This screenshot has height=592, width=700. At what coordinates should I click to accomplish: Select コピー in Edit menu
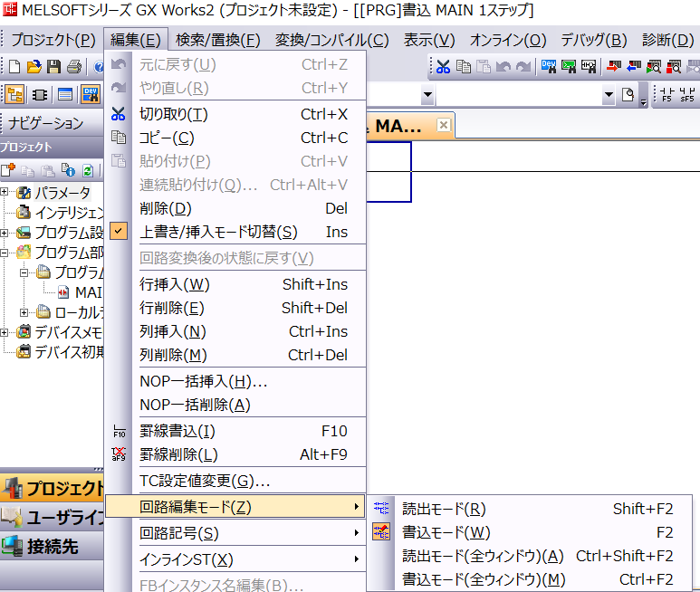point(235,138)
